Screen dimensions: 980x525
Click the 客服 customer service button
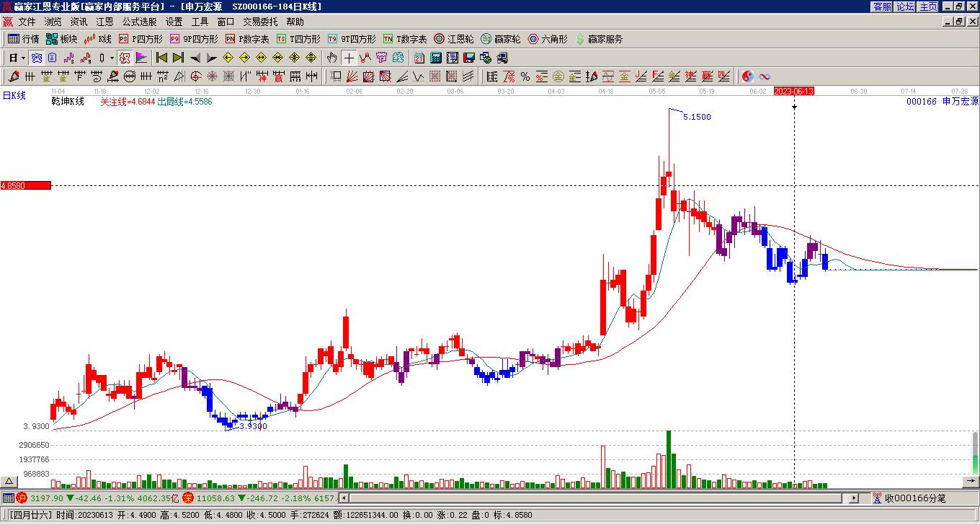point(882,6)
